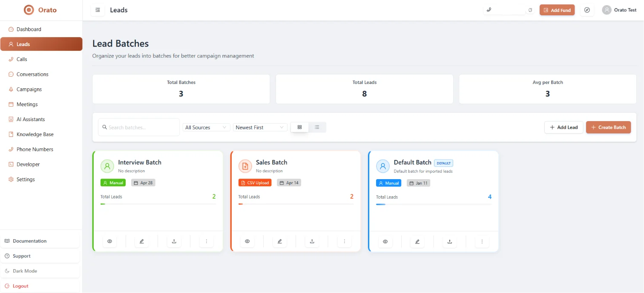
Task: Click the Manual tag on Interview Batch
Action: [x=113, y=183]
